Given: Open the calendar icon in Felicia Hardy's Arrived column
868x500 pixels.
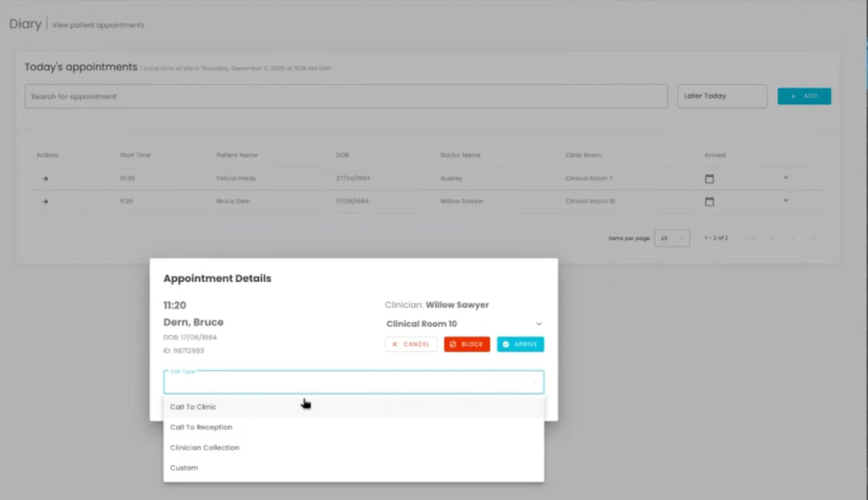Looking at the screenshot, I should point(709,178).
